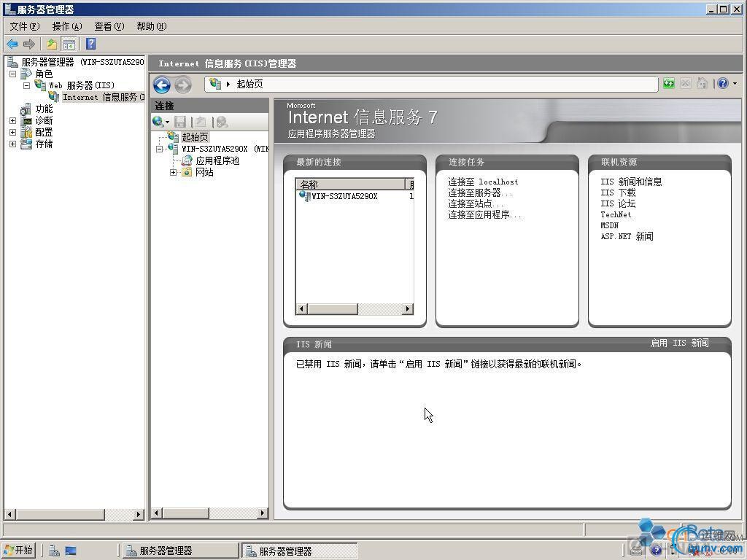Expand the 诊断 tree node
The width and height of the screenshot is (747, 560).
pos(13,121)
